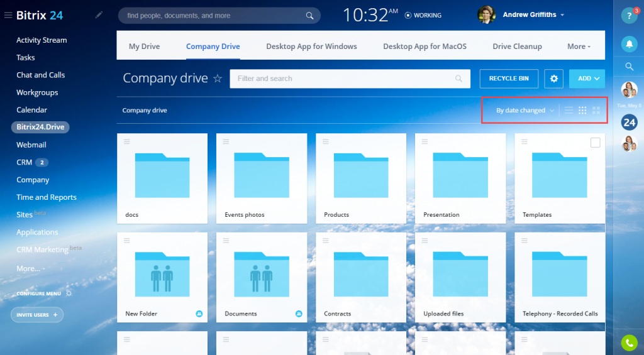The height and width of the screenshot is (355, 644).
Task: Open the docs folder action menu icon
Action: (x=127, y=141)
